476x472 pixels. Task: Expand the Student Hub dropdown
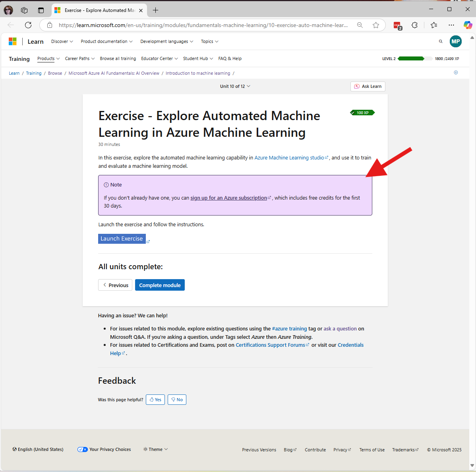coord(198,58)
